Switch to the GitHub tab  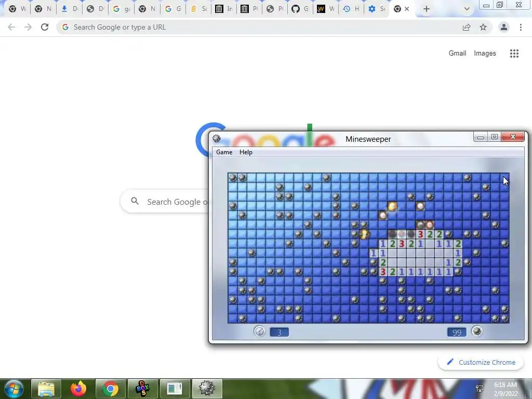point(301,9)
